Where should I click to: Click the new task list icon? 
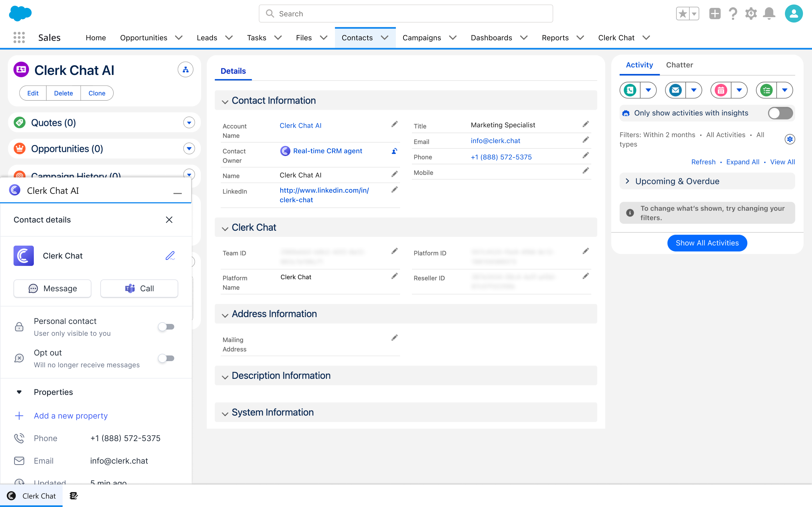point(766,90)
